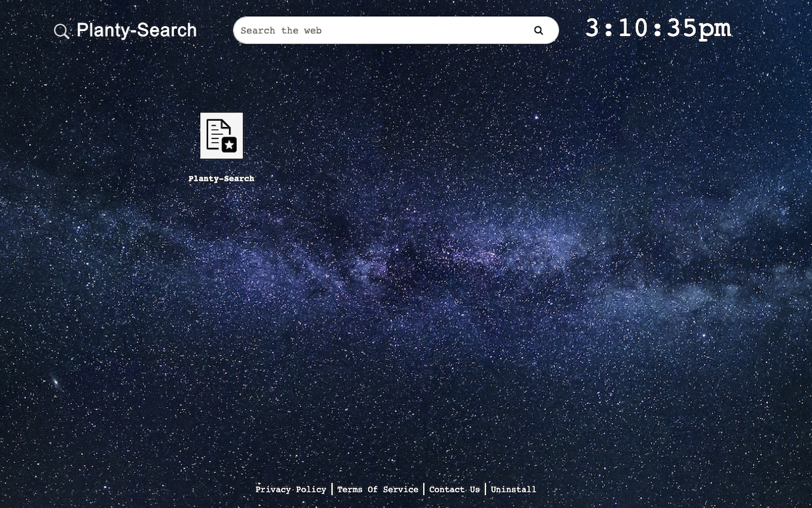Click the clock showing 3:10:35pm
The height and width of the screenshot is (508, 812).
click(658, 29)
